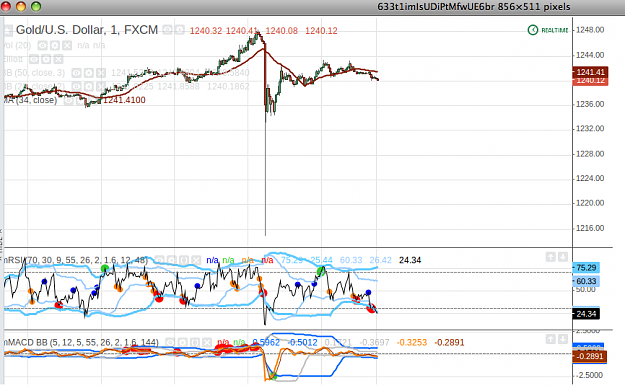Open the RSI indicator settings gear
This screenshot has height=388, width=625.
(171, 260)
